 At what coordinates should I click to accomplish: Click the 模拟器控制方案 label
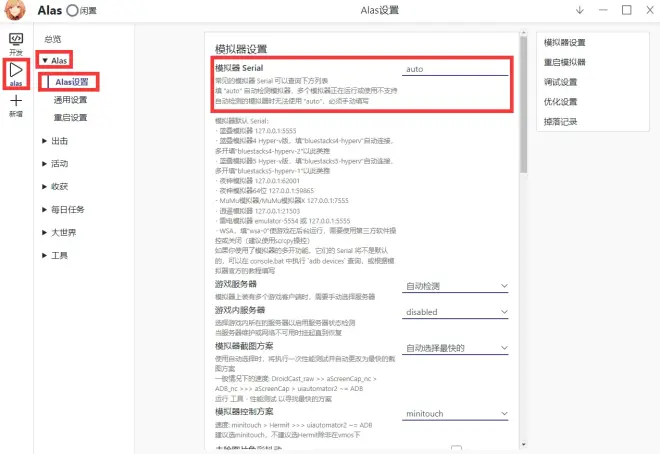pyautogui.click(x=244, y=412)
